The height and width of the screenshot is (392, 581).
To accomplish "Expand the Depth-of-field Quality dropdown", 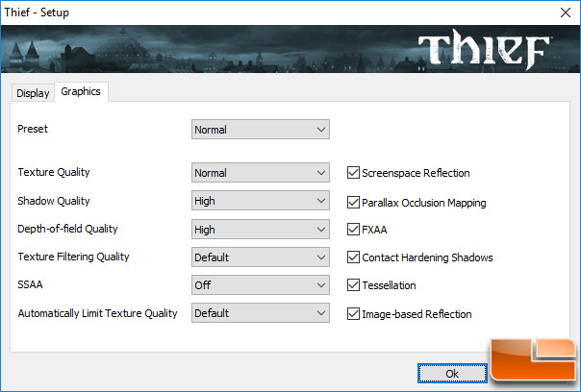I will tap(260, 230).
